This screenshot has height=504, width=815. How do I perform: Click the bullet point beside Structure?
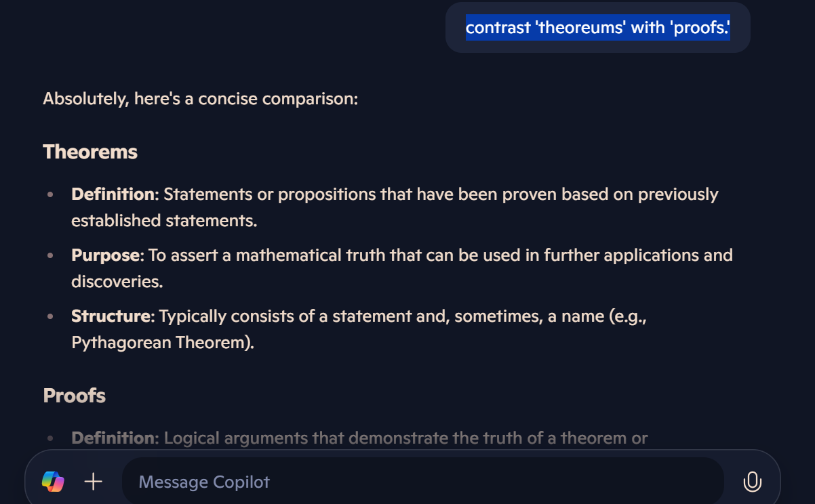[x=50, y=317]
